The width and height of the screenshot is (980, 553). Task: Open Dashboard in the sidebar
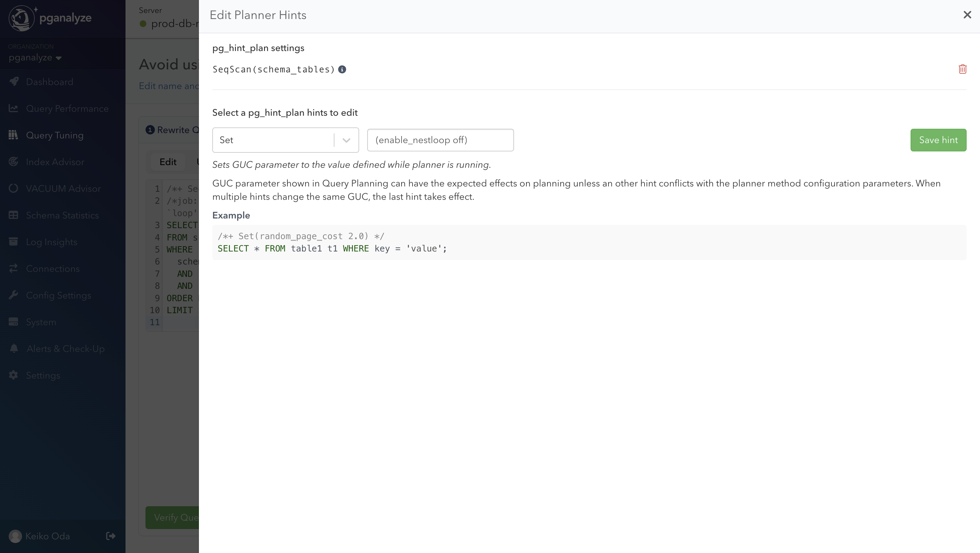click(x=49, y=82)
